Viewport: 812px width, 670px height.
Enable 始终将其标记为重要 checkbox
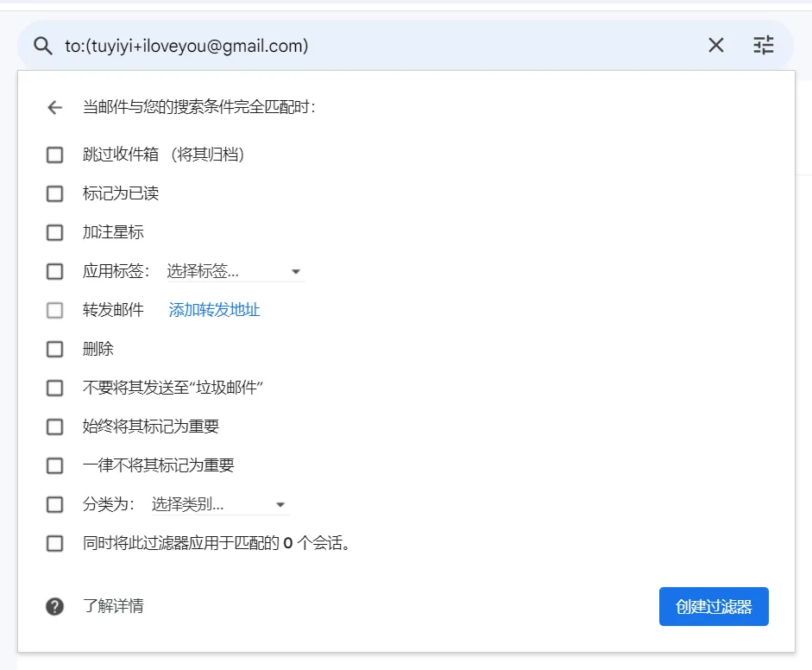click(x=55, y=427)
